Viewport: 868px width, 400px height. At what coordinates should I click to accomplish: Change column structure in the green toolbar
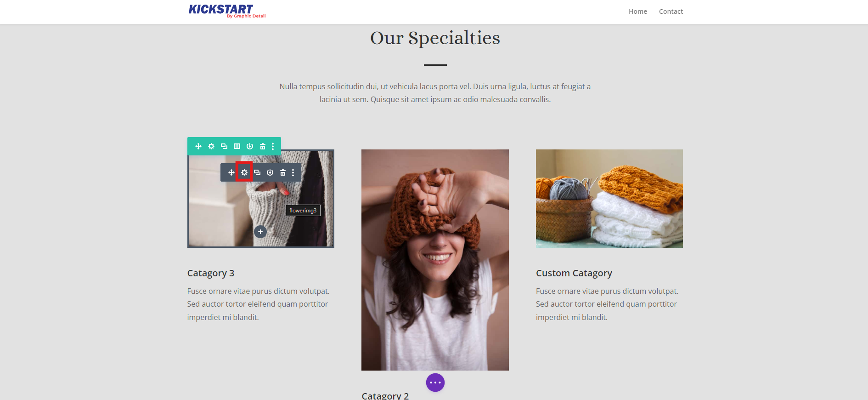(x=237, y=146)
